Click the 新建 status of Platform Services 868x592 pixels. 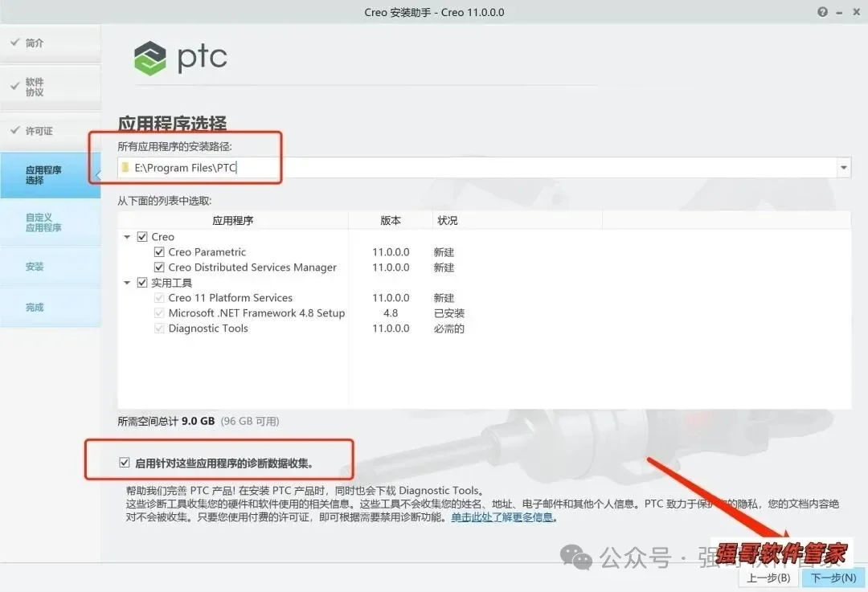444,298
